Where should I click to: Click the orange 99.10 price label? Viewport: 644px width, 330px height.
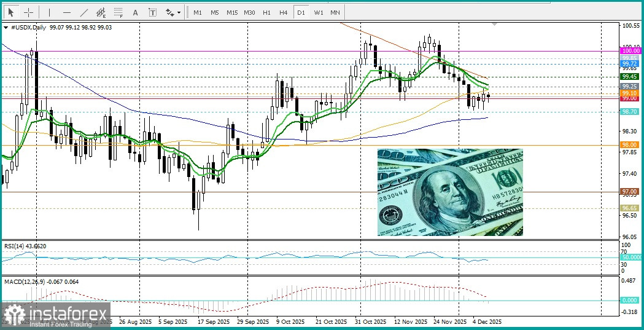[629, 93]
